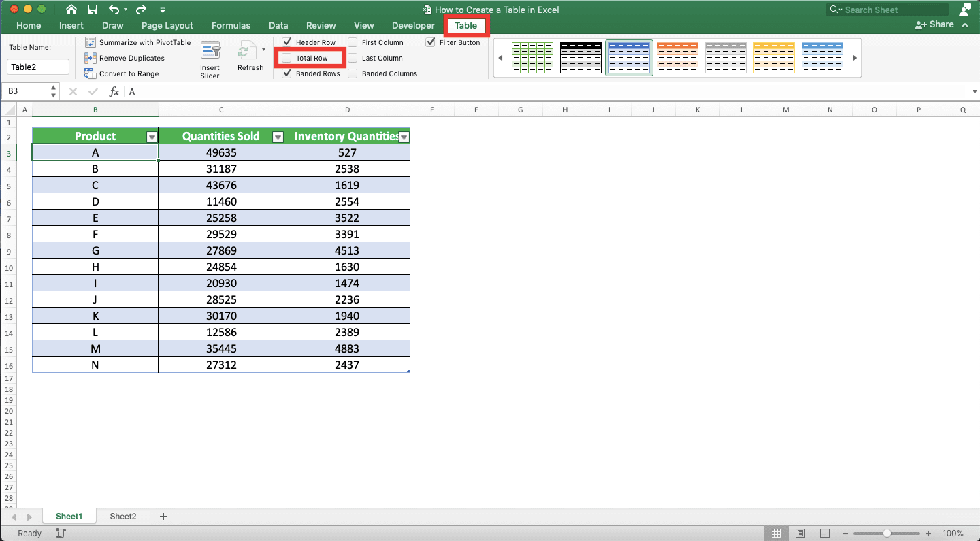This screenshot has height=541, width=980.
Task: Apply the orange table style
Action: pos(677,58)
